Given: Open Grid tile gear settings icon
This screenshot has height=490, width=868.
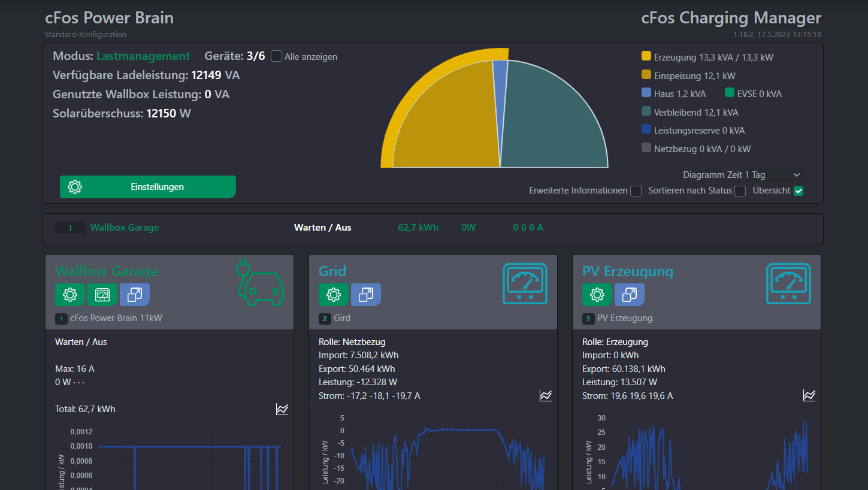Looking at the screenshot, I should [334, 295].
